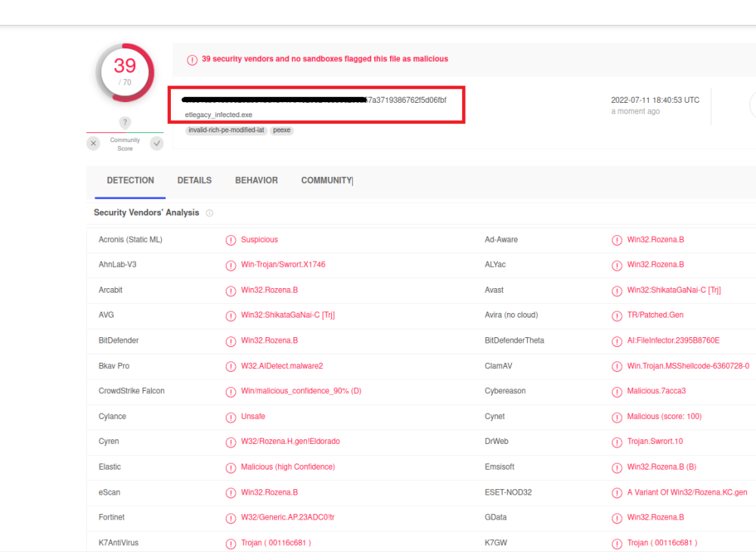The width and height of the screenshot is (756, 552).
Task: Click the W32/Generic.AP.23ADC0!tr result
Action: tap(287, 517)
